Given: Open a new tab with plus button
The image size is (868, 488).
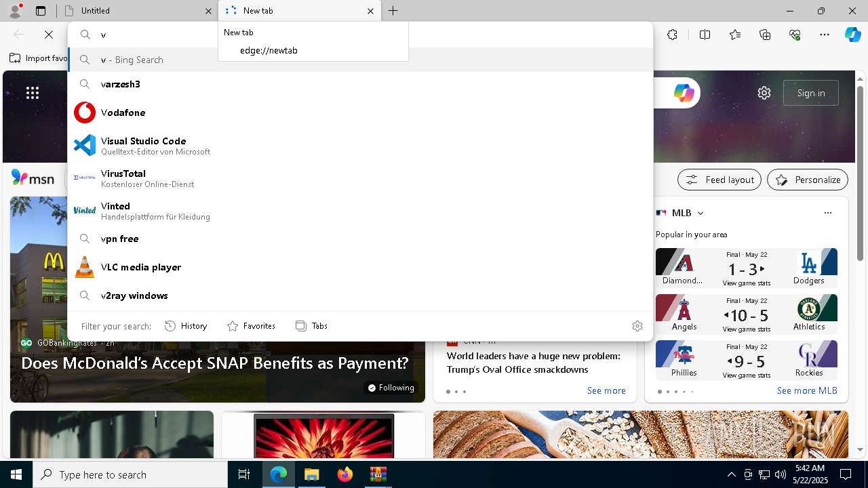Looking at the screenshot, I should [x=393, y=11].
